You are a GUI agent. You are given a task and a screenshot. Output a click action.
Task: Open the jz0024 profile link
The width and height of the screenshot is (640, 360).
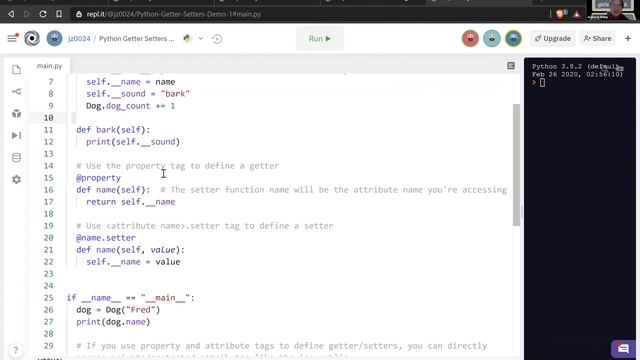pyautogui.click(x=79, y=38)
